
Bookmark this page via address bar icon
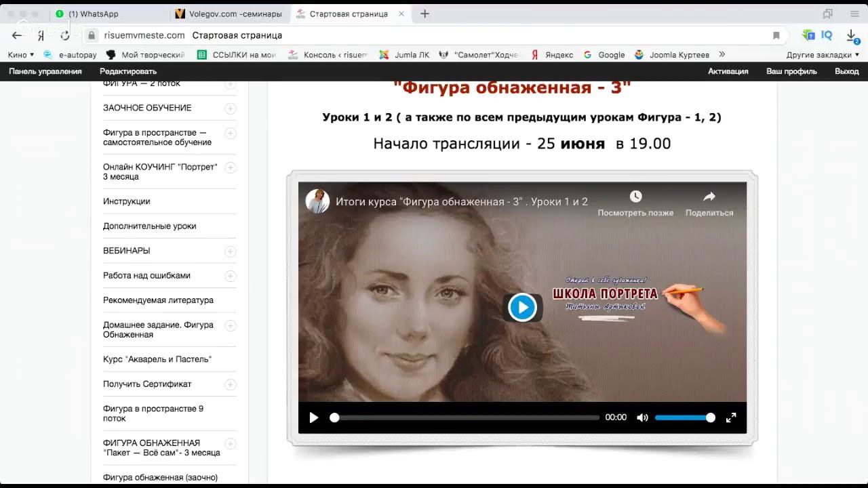[776, 35]
